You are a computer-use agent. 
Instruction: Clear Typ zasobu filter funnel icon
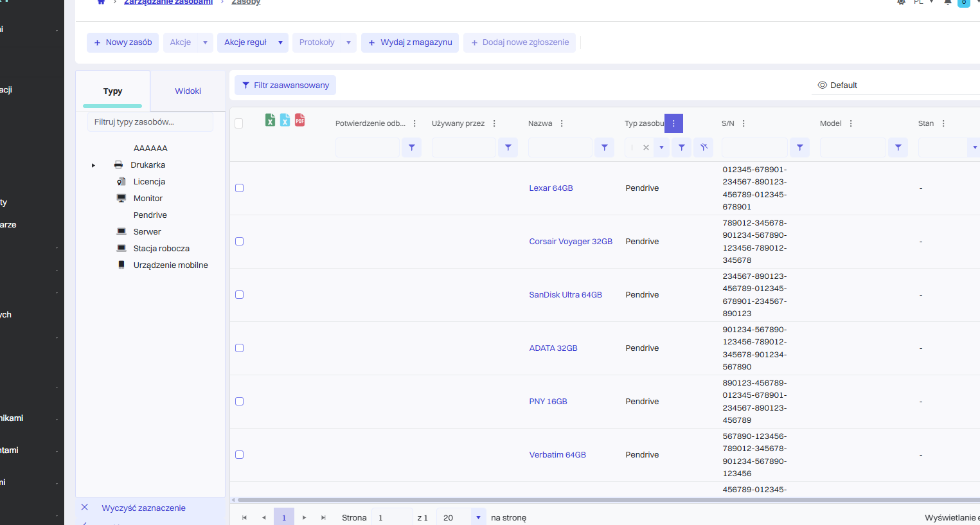coord(704,148)
